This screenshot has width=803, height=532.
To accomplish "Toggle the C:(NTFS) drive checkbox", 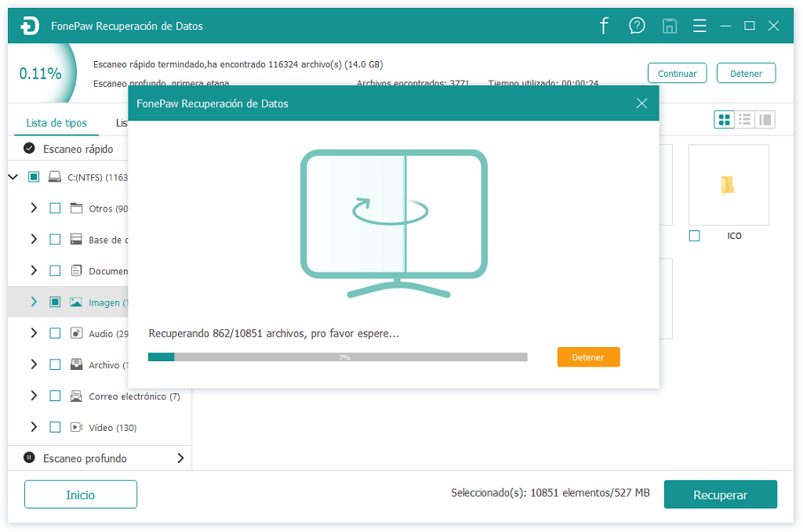I will (34, 177).
